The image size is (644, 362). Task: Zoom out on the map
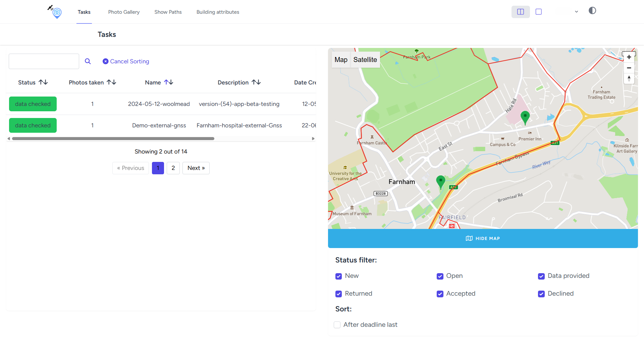629,68
